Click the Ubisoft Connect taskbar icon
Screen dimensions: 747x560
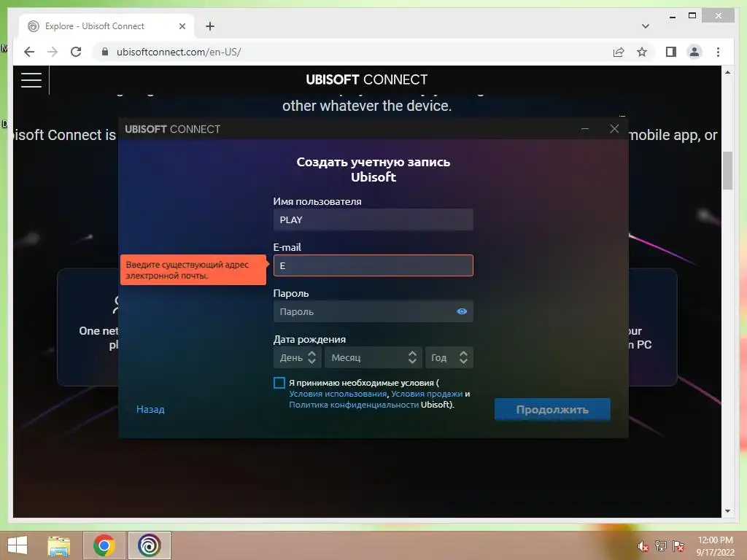coord(149,545)
